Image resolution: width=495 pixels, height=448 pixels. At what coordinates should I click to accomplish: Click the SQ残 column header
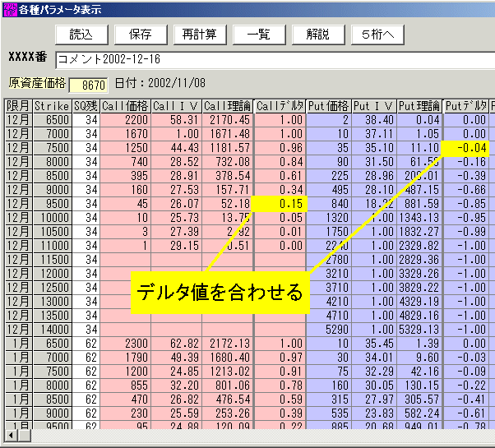point(86,106)
